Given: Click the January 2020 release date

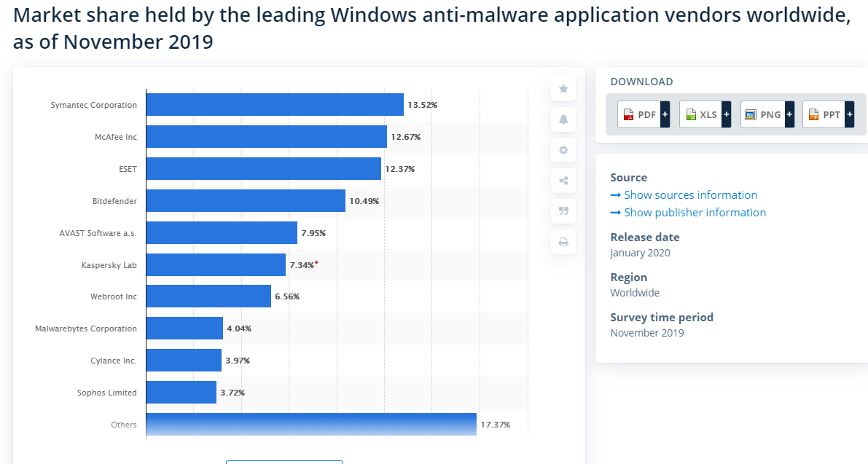Looking at the screenshot, I should point(640,253).
